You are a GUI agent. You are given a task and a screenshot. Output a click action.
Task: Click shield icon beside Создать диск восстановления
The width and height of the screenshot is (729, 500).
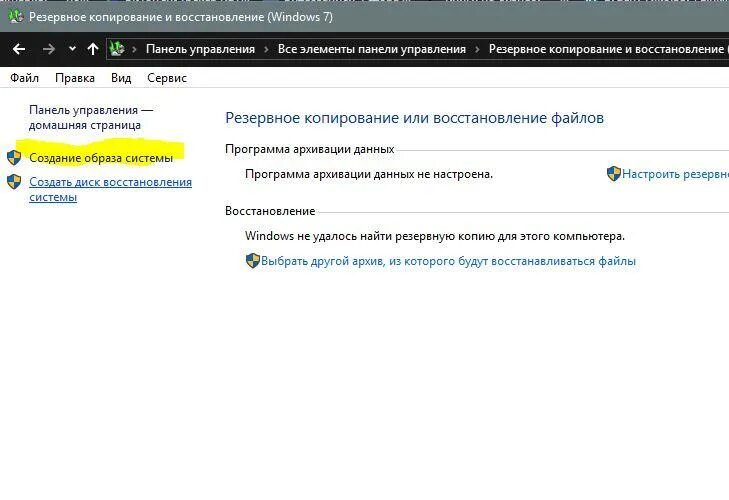point(14,182)
